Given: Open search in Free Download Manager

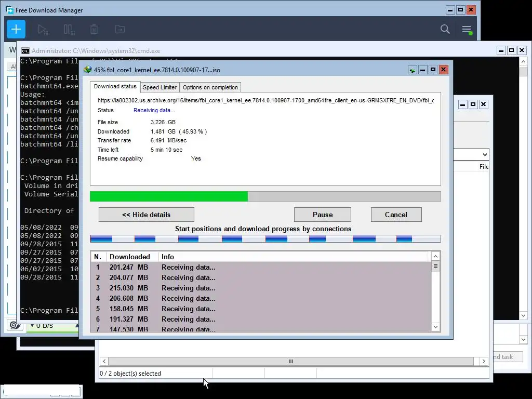Looking at the screenshot, I should (x=445, y=29).
